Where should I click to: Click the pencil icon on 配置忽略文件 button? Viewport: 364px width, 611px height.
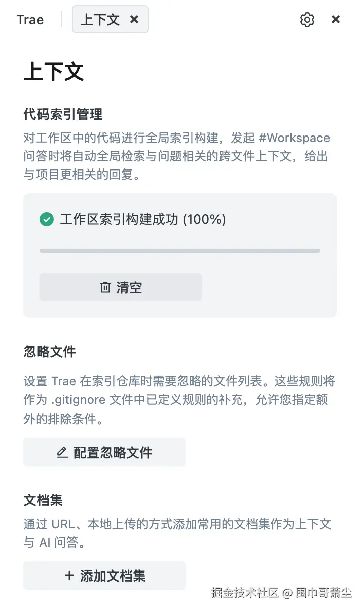pos(62,452)
